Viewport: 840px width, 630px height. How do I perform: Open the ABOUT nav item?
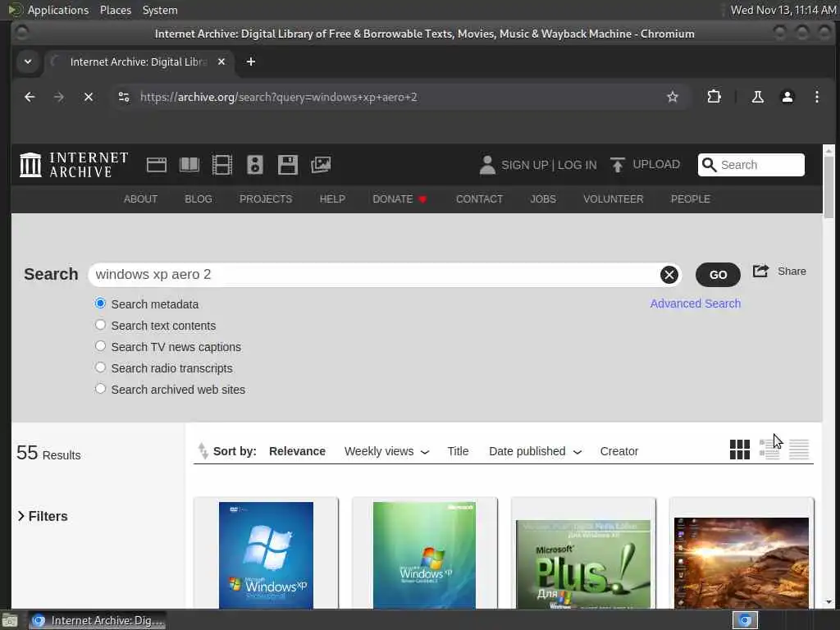click(x=140, y=199)
